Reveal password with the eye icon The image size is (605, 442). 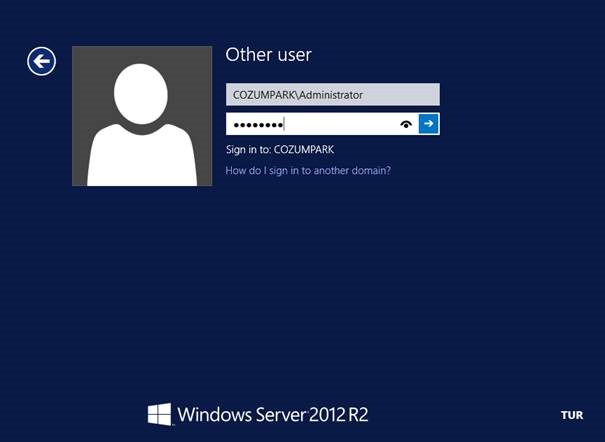pyautogui.click(x=406, y=124)
